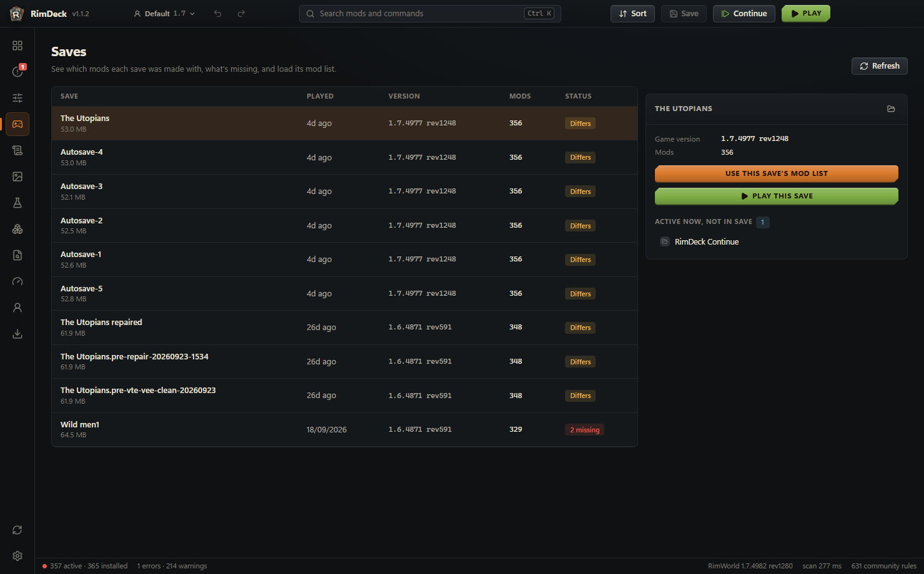Open the dashboard grid icon in sidebar

click(x=17, y=46)
